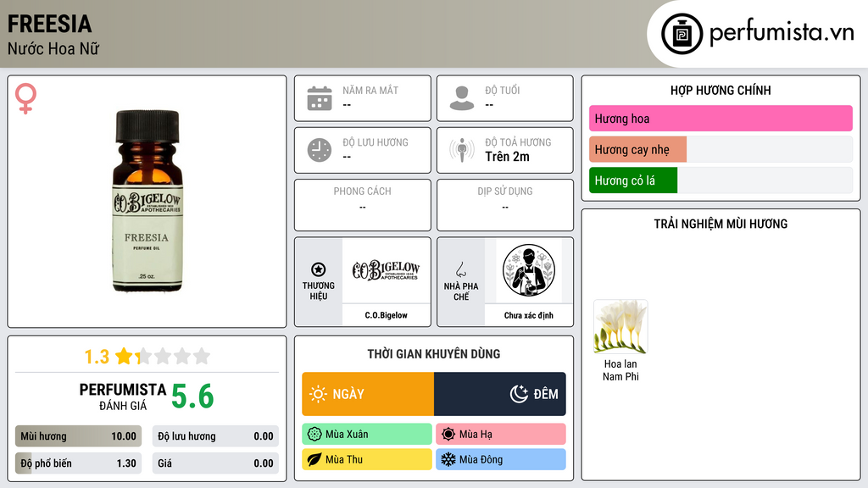Click the person icon for Độ tuổi
This screenshot has width=868, height=488.
(x=462, y=98)
